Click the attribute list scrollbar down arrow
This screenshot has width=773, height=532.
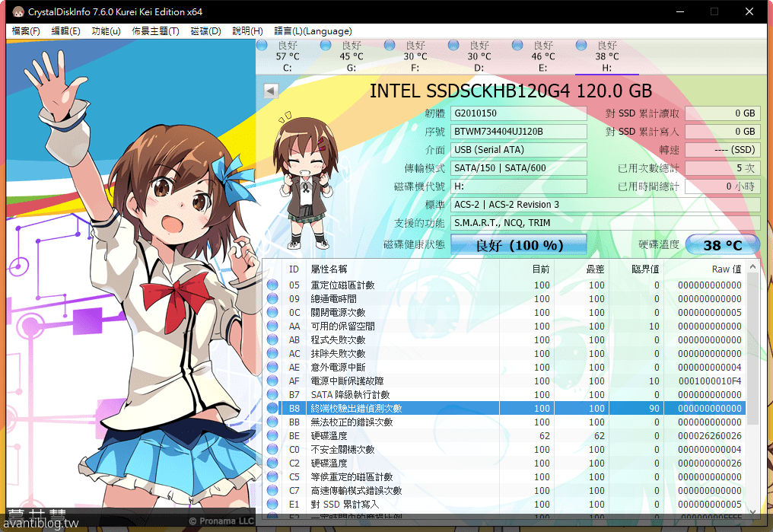pyautogui.click(x=752, y=511)
